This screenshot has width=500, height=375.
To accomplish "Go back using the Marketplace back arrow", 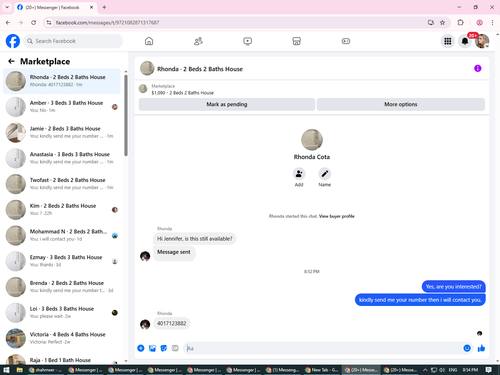I will pyautogui.click(x=11, y=61).
